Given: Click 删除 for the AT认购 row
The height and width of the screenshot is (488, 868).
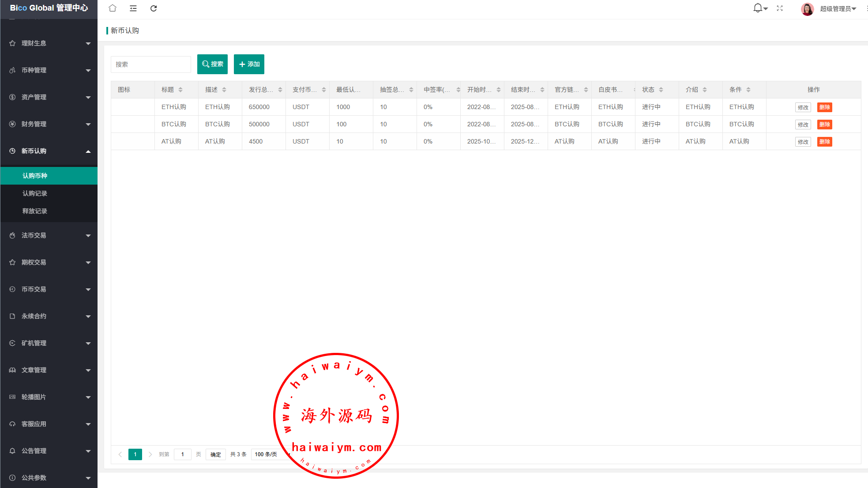Looking at the screenshot, I should point(824,142).
